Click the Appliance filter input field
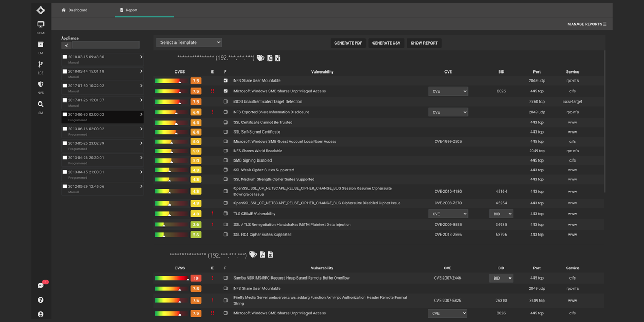The image size is (644, 322). (x=106, y=46)
